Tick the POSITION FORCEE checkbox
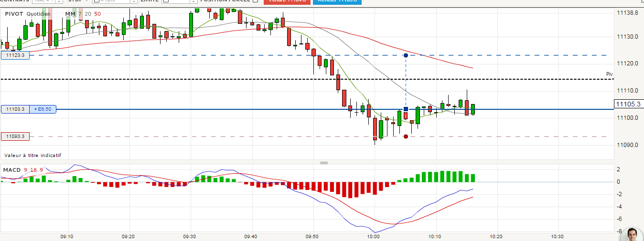644x241 pixels. click(x=255, y=1)
